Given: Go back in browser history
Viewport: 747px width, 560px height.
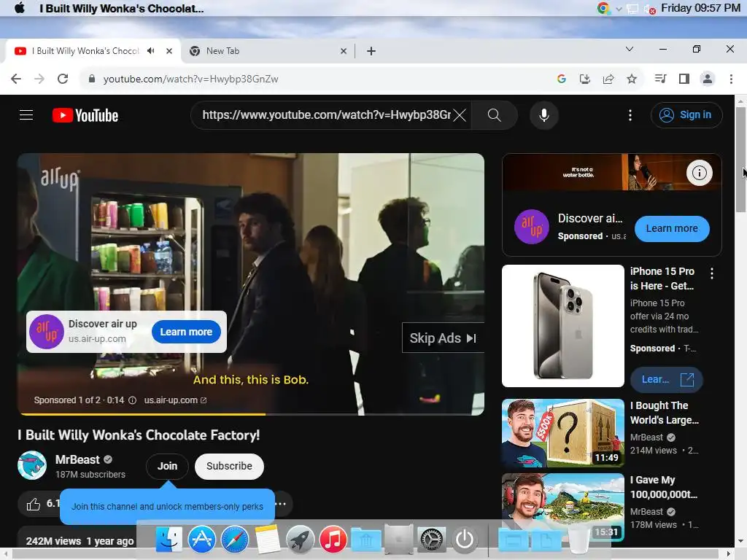Looking at the screenshot, I should coord(16,79).
